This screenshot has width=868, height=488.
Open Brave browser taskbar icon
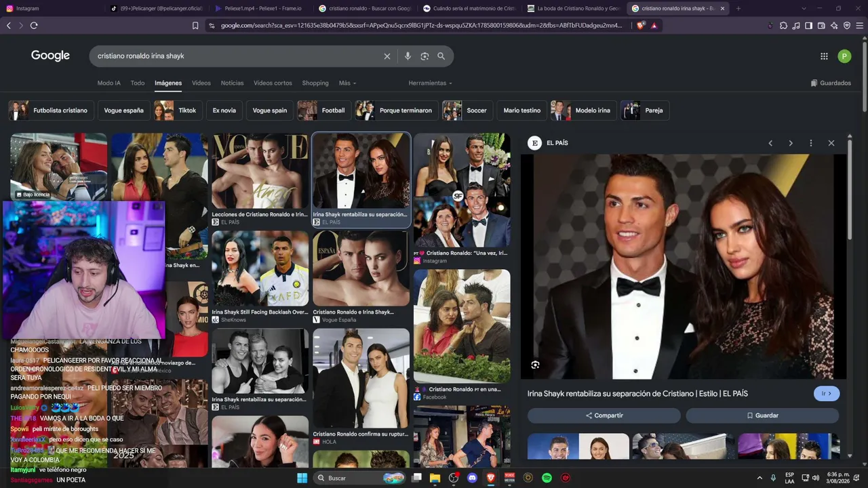click(x=491, y=478)
